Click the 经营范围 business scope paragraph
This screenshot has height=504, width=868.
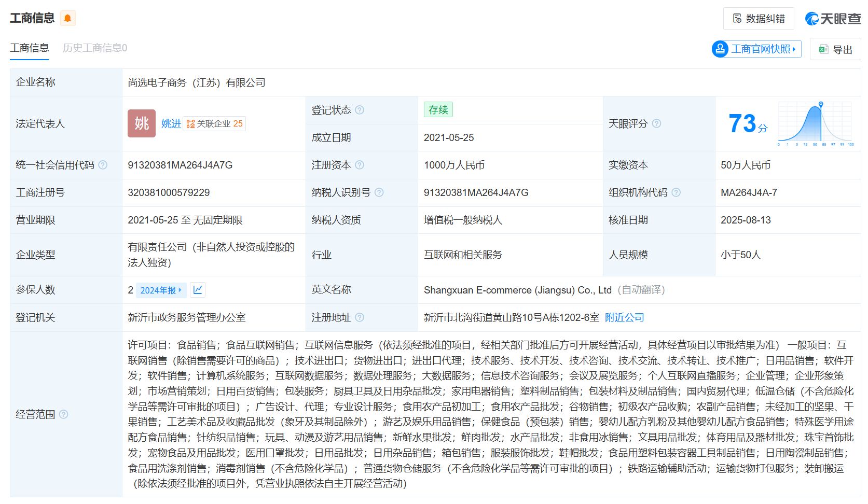point(490,414)
